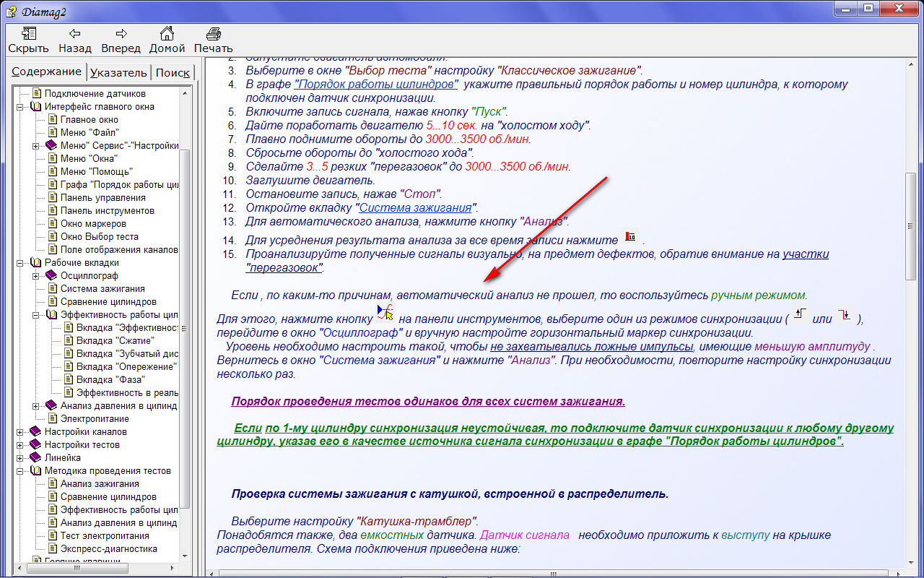Go back with the Назад button
Screen dimensions: 924x578
coord(74,40)
